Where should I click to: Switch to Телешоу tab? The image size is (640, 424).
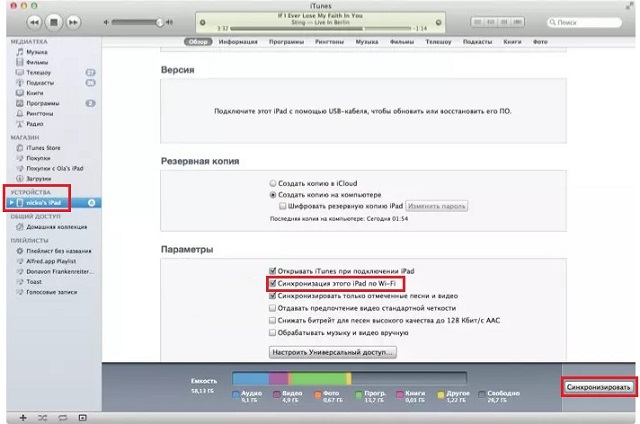(x=438, y=42)
